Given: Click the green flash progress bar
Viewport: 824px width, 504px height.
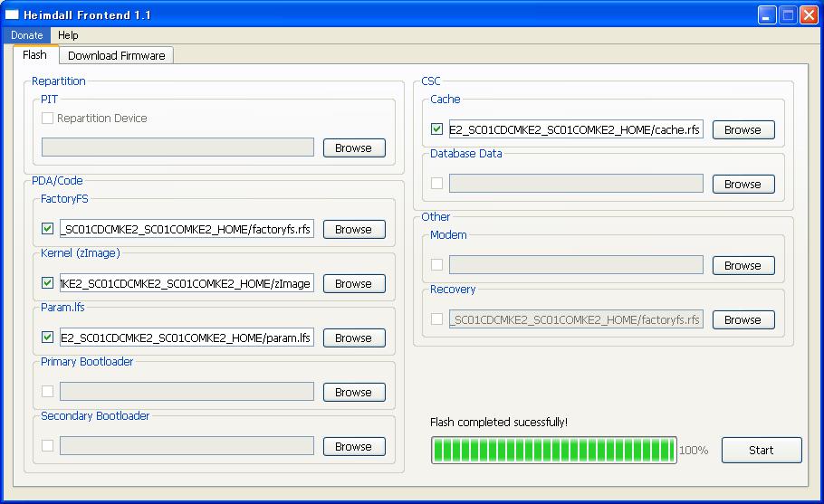Looking at the screenshot, I should click(554, 450).
